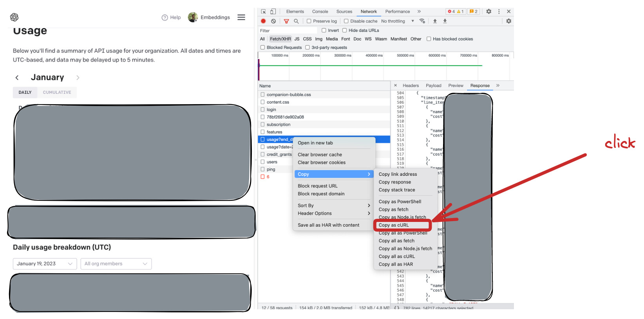
Task: Toggle the device toolbar icon
Action: point(273,11)
